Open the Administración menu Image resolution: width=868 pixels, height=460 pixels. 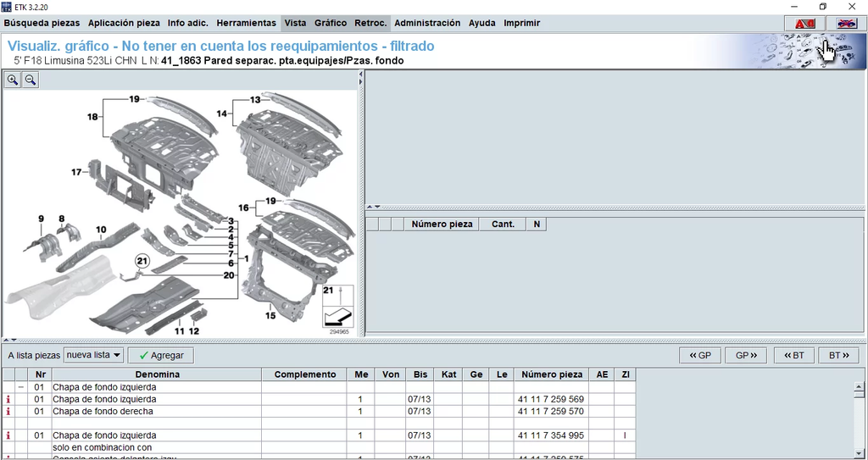[427, 23]
